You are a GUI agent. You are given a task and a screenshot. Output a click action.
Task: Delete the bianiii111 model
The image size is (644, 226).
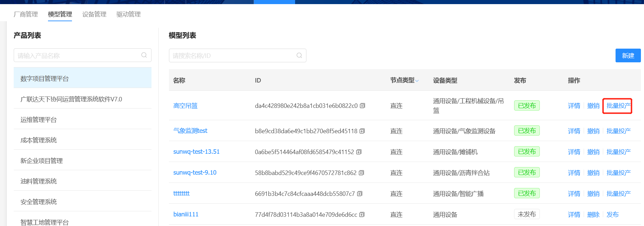click(x=593, y=215)
